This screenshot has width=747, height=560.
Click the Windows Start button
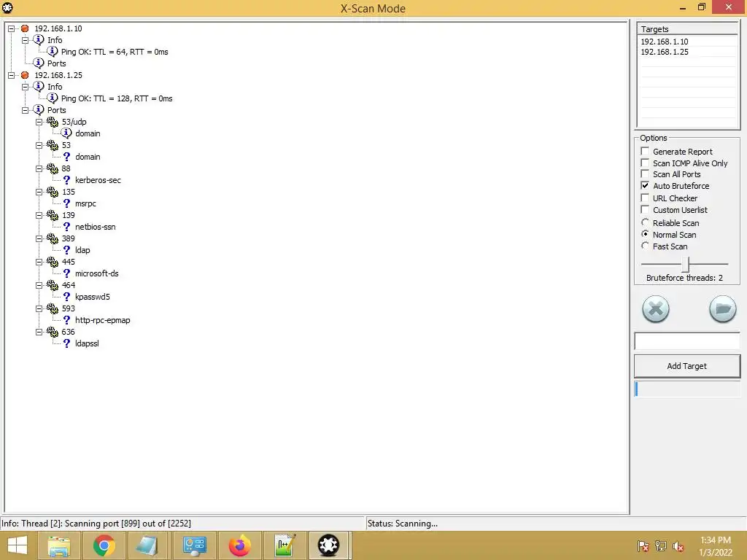[18, 545]
